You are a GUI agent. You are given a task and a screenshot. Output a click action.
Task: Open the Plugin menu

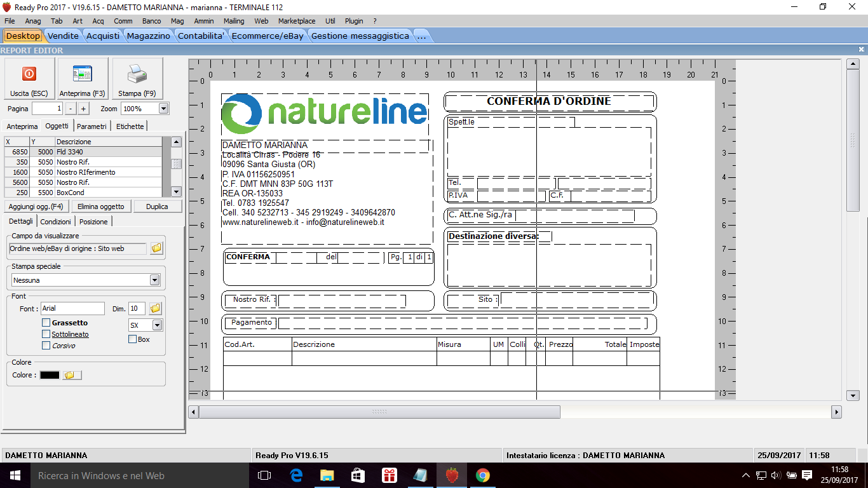click(354, 21)
